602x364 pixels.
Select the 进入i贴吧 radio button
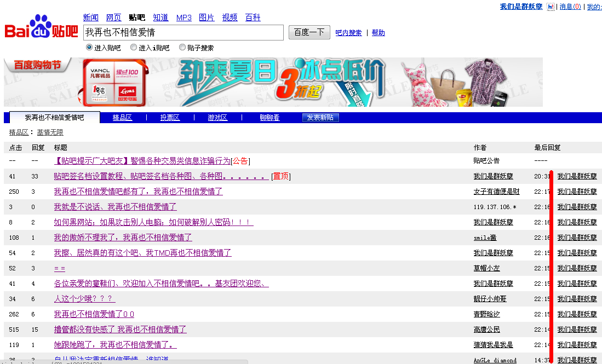point(133,47)
